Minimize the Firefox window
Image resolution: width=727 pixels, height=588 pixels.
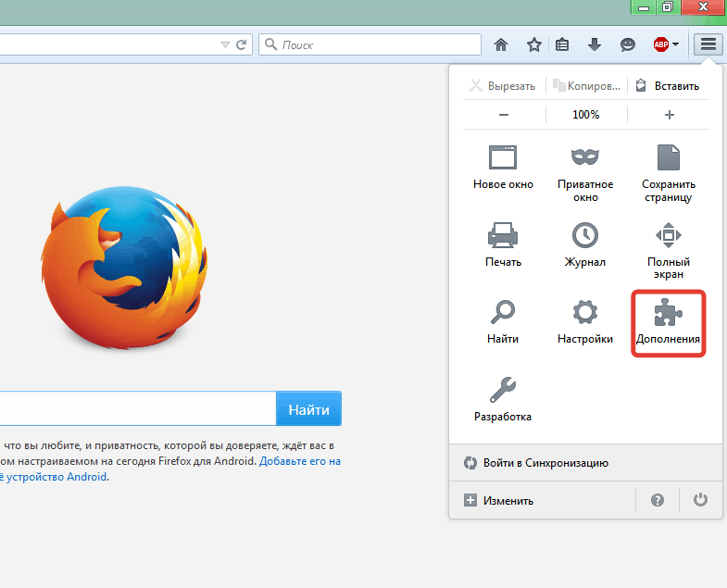(644, 7)
